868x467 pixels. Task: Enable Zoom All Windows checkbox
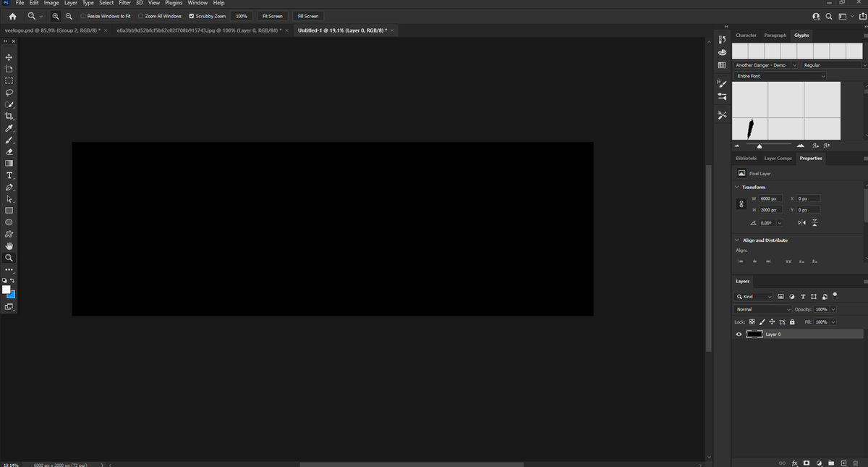coord(141,16)
